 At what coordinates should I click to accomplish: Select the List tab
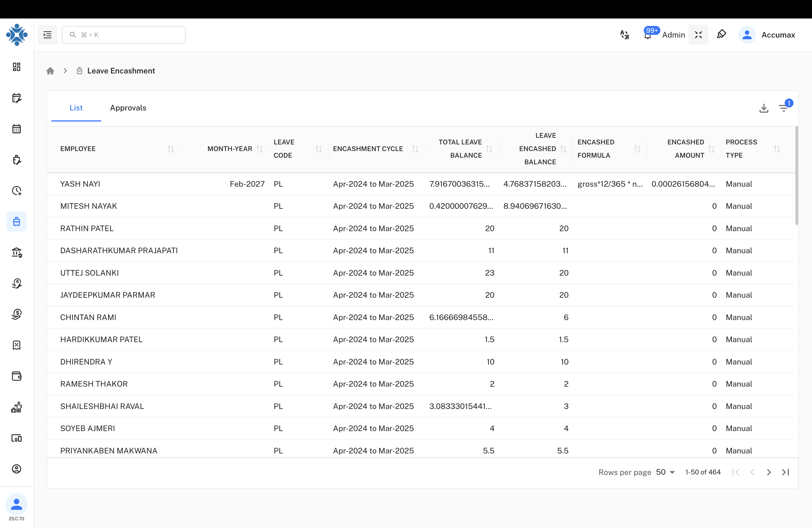tap(76, 108)
